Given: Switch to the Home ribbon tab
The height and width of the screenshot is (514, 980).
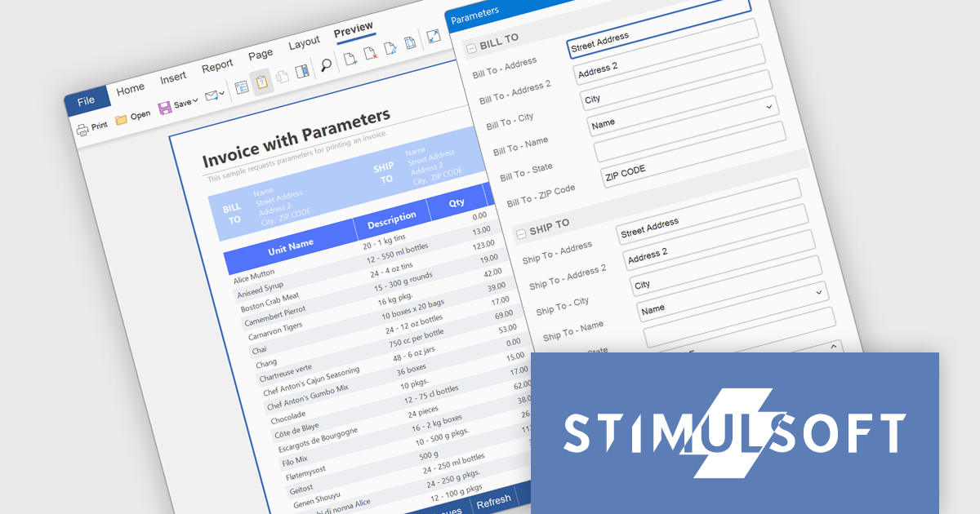Looking at the screenshot, I should coord(130,88).
